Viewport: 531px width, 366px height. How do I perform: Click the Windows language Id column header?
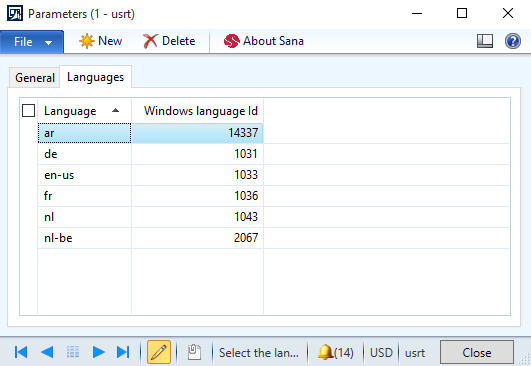click(198, 111)
